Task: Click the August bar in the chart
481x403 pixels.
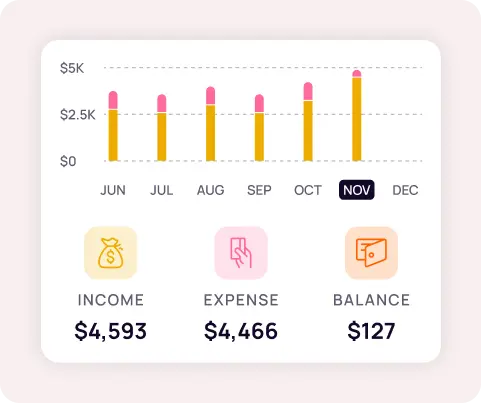Action: 210,124
